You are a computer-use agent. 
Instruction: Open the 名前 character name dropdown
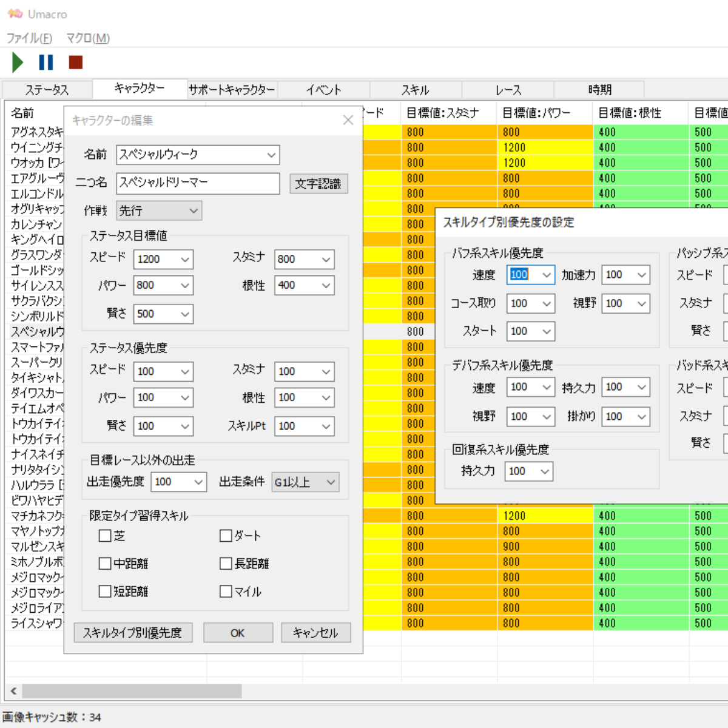(271, 155)
